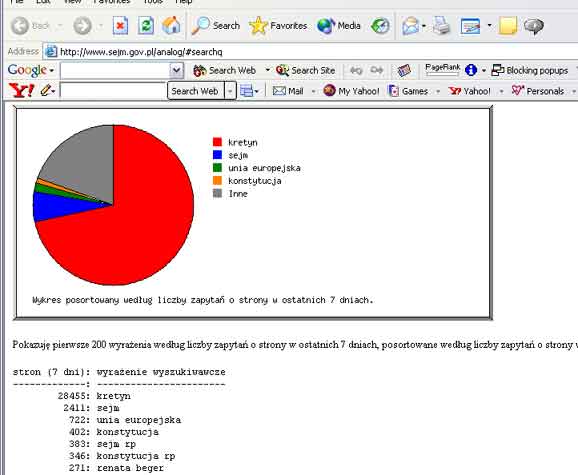This screenshot has height=475, width=578.
Task: Click the Forward navigation arrow
Action: point(83,26)
